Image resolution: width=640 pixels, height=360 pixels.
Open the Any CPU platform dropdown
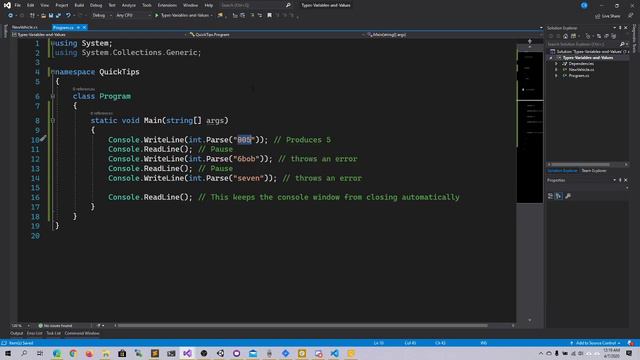click(x=133, y=16)
